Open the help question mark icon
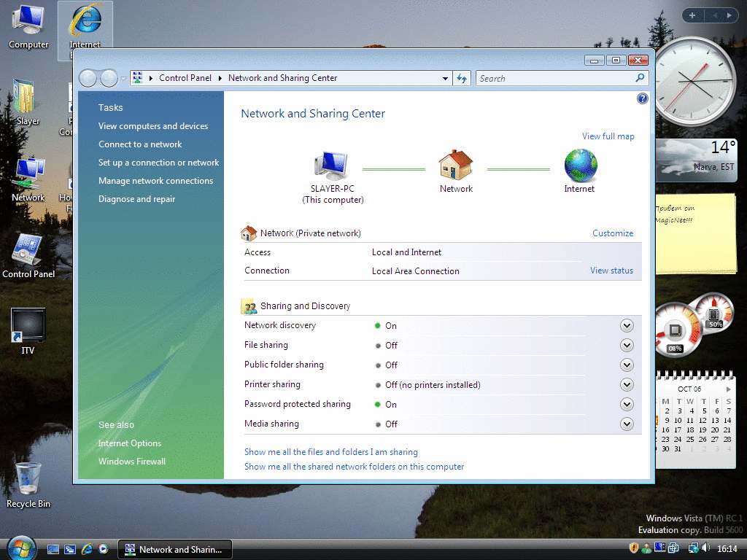 point(642,98)
